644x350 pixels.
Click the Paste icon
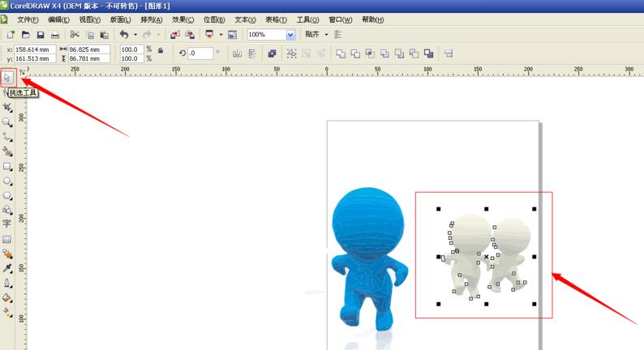105,35
